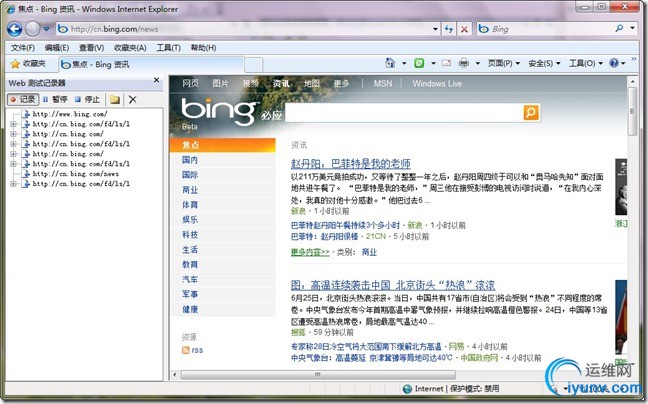Viewport: 648px width, 404px height.
Task: Click the 地图 navigation link on Bing
Action: pos(312,83)
